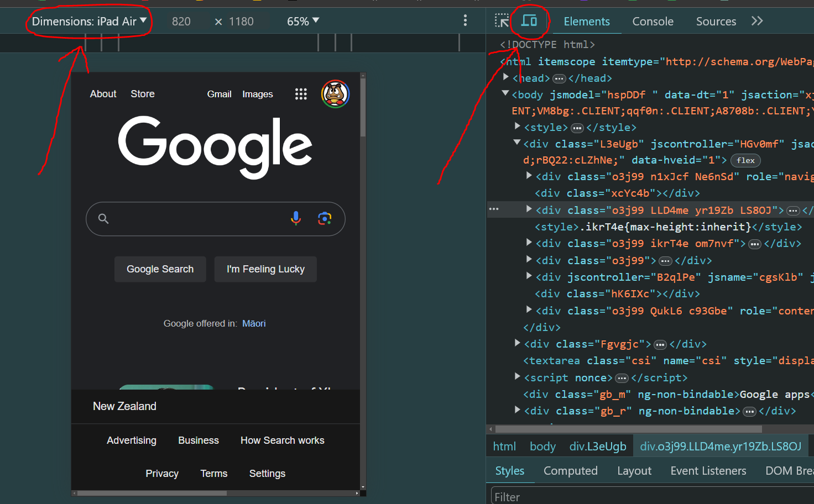Open the Dimensions iPad Air dropdown
Viewport: 814px width, 504px height.
tap(89, 21)
